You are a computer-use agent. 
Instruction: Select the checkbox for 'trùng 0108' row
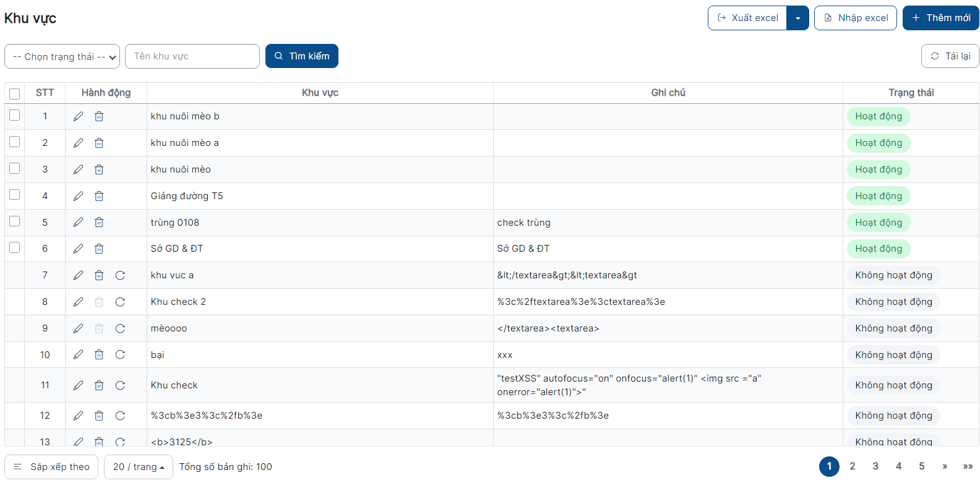[15, 221]
